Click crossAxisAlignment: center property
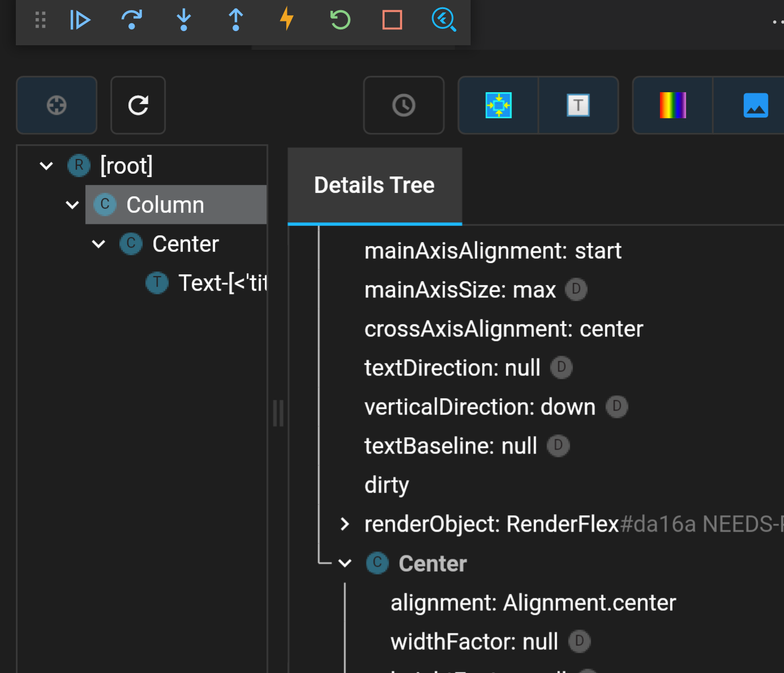Viewport: 784px width, 673px height. tap(504, 329)
